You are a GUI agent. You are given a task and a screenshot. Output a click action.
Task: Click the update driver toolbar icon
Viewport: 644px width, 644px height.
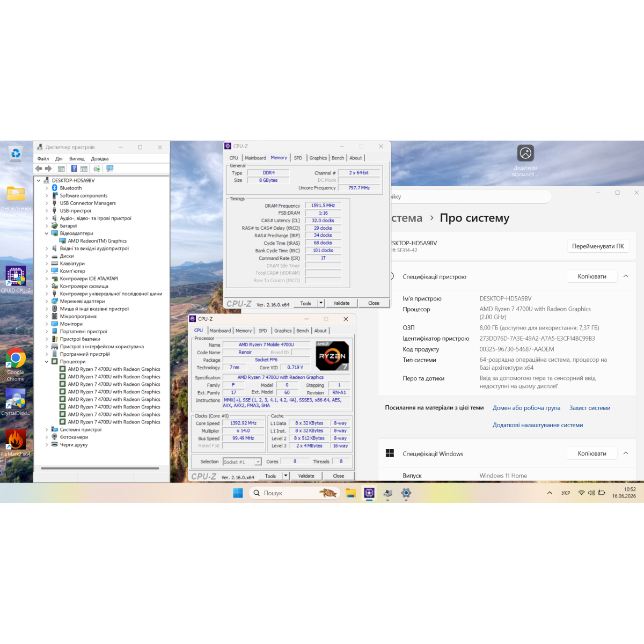[97, 169]
